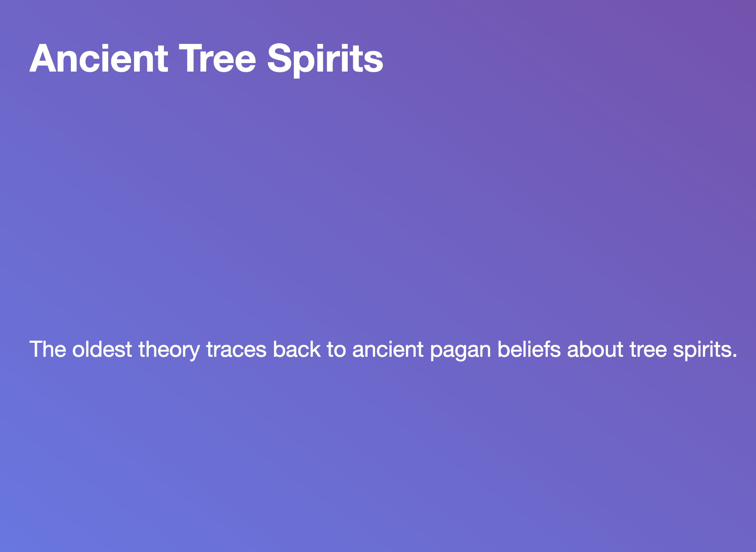
Task: Click the empty gradient area between title and text
Action: (x=378, y=207)
